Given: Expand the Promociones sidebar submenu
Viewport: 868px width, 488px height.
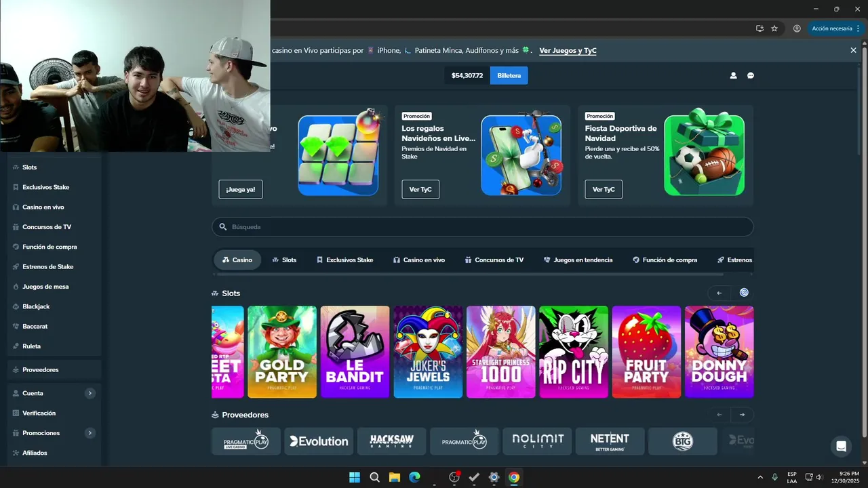Looking at the screenshot, I should 90,433.
